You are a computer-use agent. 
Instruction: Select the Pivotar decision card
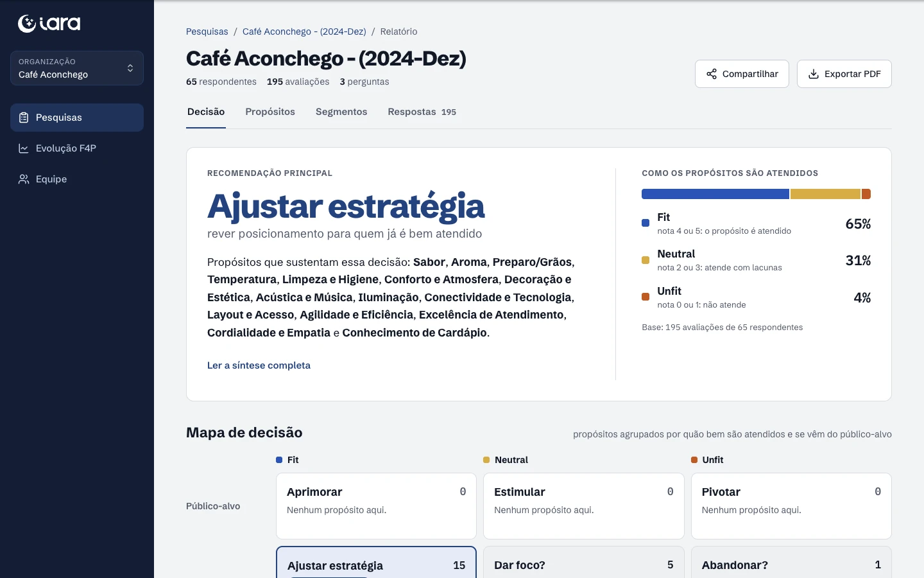tap(791, 506)
